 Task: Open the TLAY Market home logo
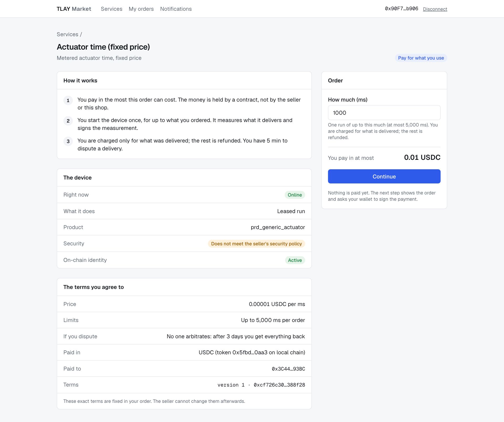[74, 9]
